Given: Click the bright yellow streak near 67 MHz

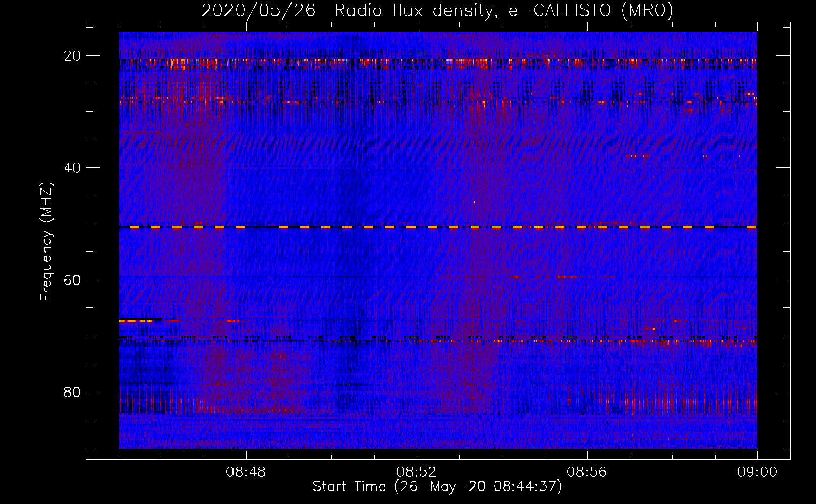Looking at the screenshot, I should [x=136, y=320].
